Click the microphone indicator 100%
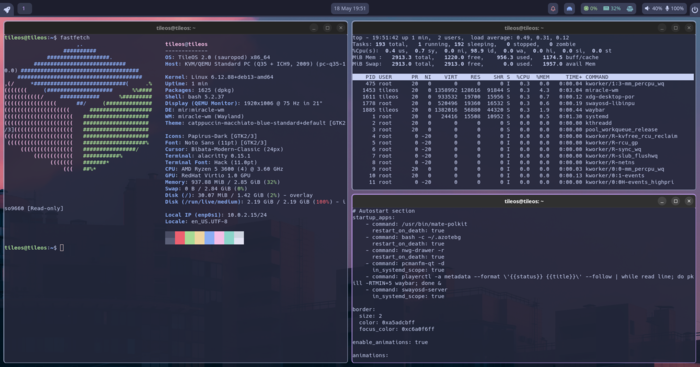Screen dimensions: 700x367 click(675, 8)
